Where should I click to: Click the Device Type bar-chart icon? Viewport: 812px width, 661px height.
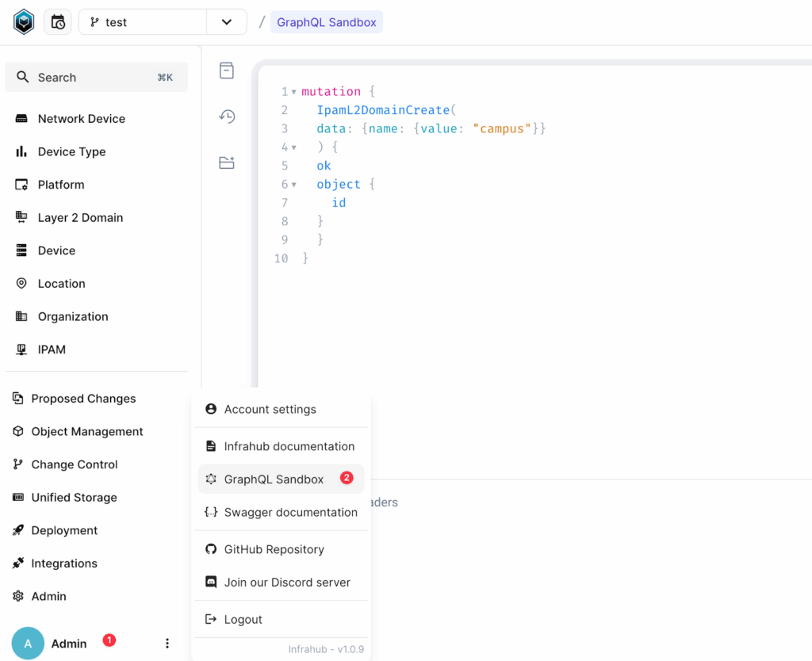21,151
